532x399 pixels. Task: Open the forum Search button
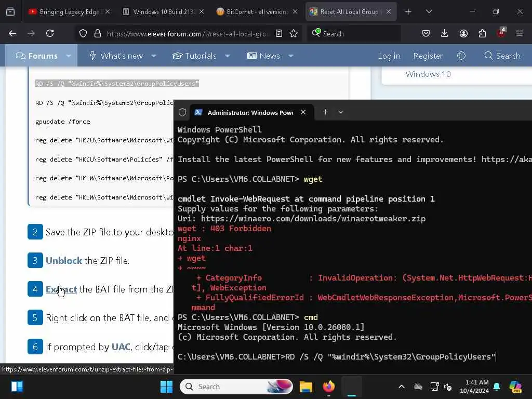tap(502, 56)
